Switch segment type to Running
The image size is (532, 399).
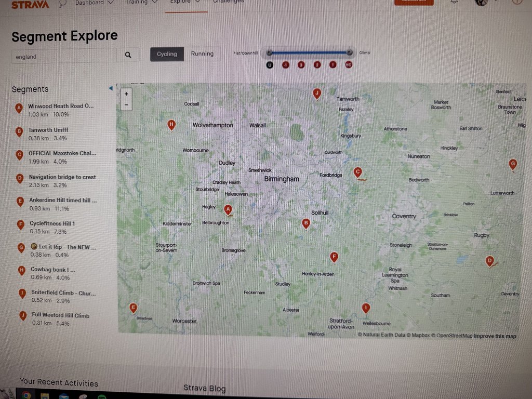click(x=202, y=54)
